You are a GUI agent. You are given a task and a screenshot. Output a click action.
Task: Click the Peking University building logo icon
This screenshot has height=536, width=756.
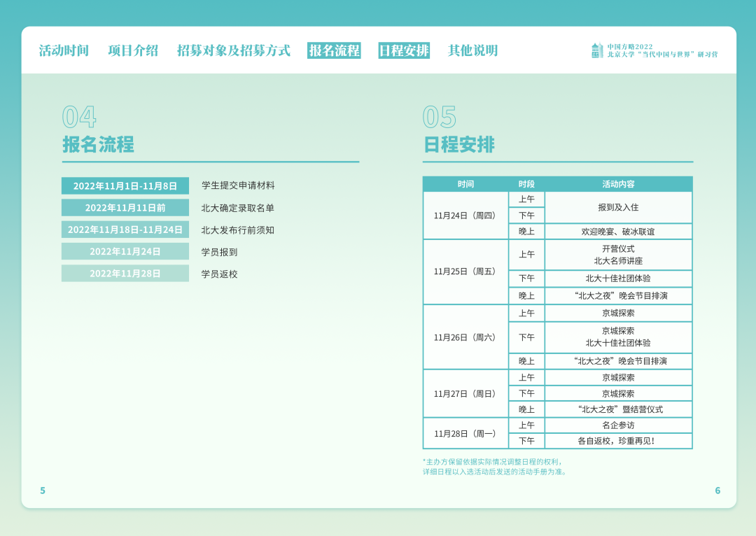596,50
